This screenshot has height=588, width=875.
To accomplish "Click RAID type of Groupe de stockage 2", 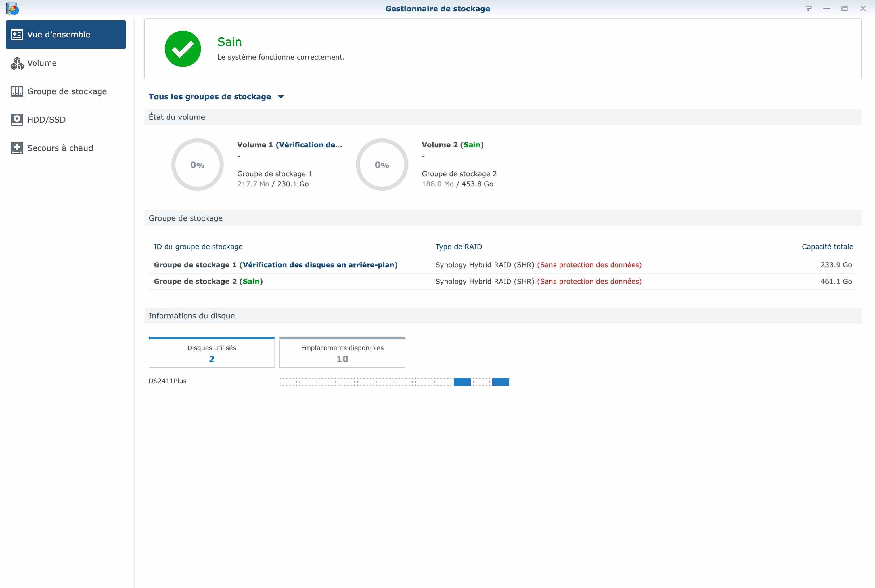I will pos(538,281).
